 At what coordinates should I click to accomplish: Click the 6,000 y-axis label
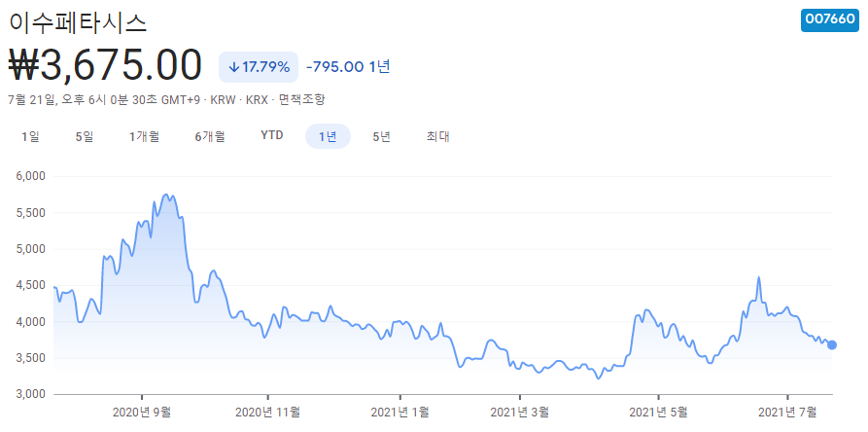point(31,177)
